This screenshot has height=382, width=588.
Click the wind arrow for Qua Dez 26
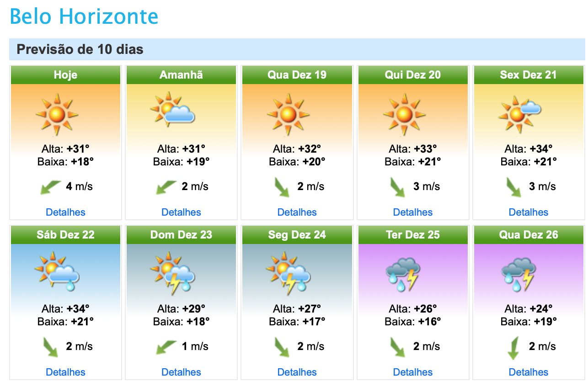point(513,348)
